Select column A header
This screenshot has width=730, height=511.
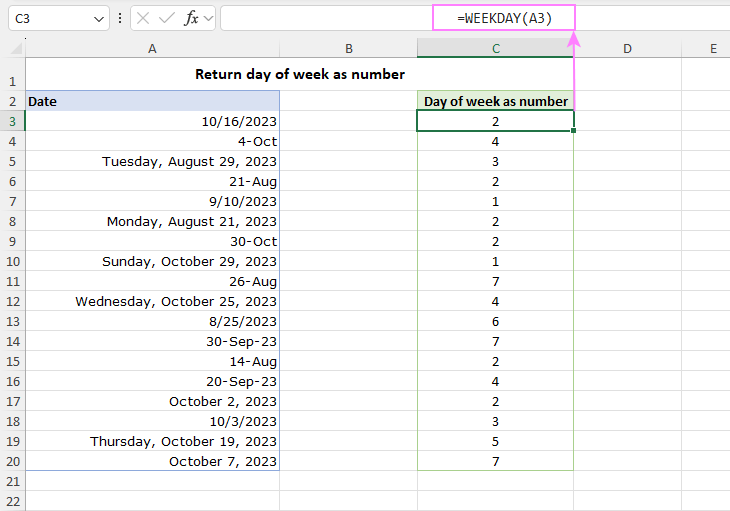pos(152,48)
